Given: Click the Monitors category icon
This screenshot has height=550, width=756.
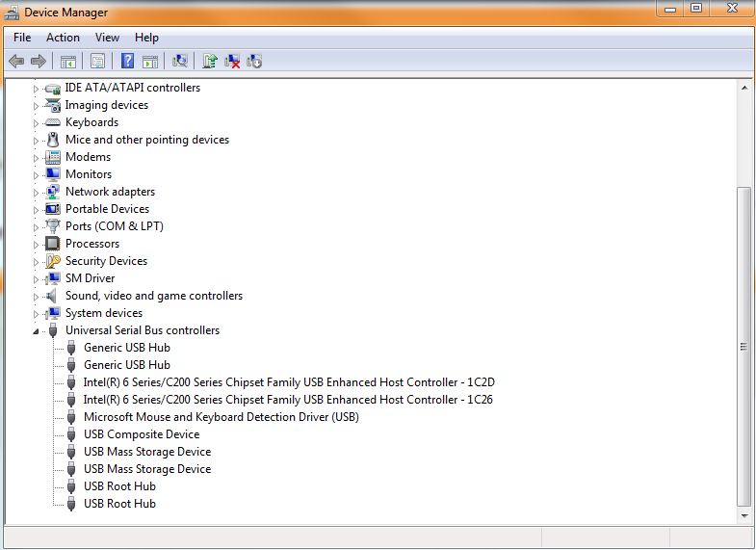Looking at the screenshot, I should point(53,174).
